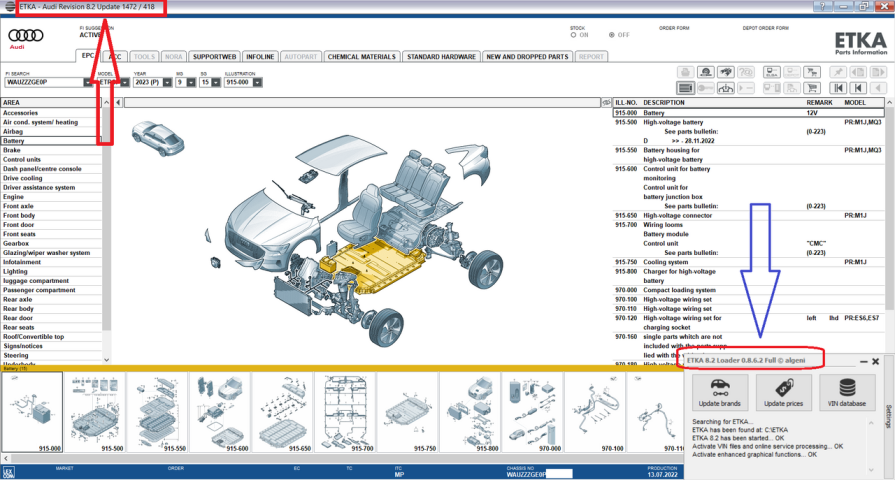The width and height of the screenshot is (895, 480).
Task: Click next page icon in toolbar
Action: point(878,72)
